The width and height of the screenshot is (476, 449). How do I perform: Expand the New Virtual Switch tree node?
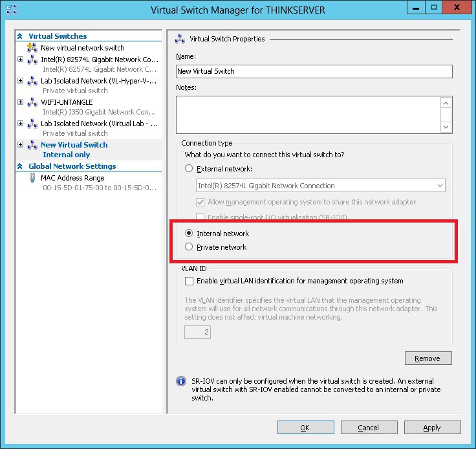[20, 144]
